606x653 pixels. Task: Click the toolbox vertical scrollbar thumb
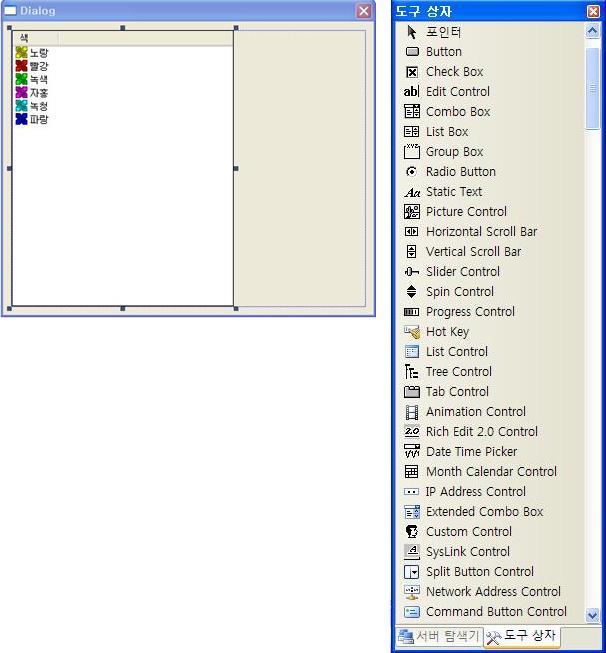click(592, 88)
